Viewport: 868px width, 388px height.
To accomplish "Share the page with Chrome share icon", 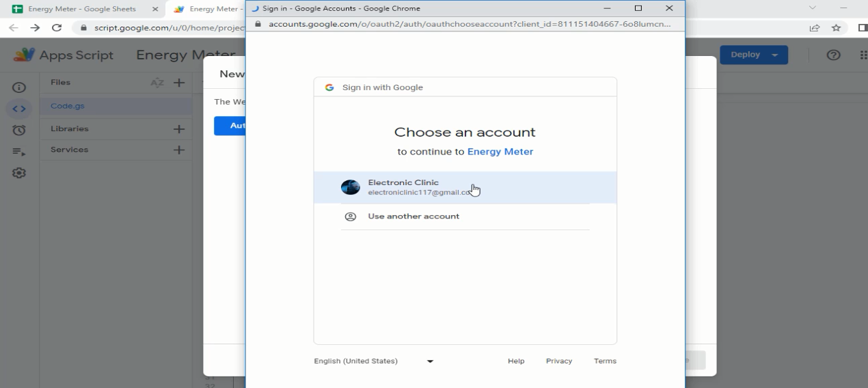I will [815, 28].
